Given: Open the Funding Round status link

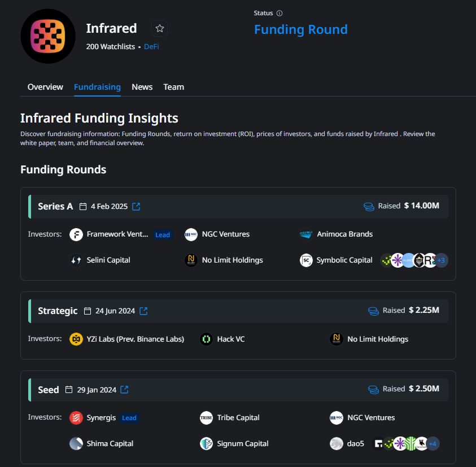Looking at the screenshot, I should click(x=301, y=29).
